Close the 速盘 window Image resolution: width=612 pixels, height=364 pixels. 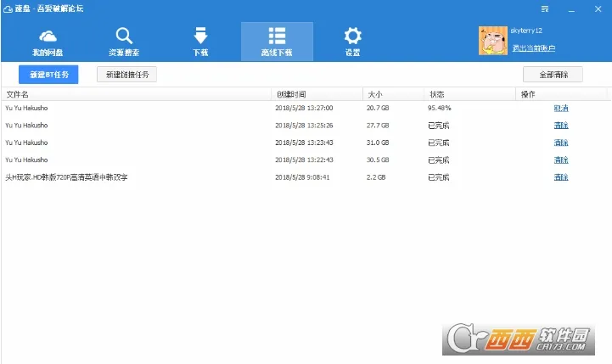598,8
